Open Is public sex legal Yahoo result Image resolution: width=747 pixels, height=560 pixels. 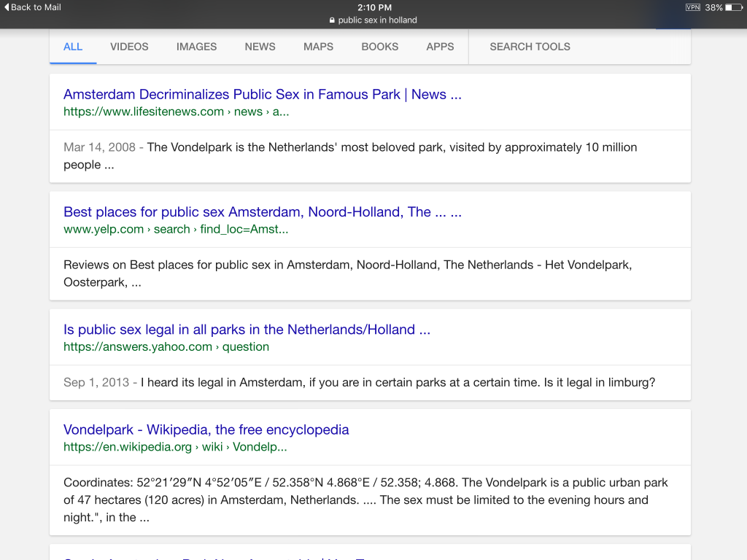[x=247, y=330]
